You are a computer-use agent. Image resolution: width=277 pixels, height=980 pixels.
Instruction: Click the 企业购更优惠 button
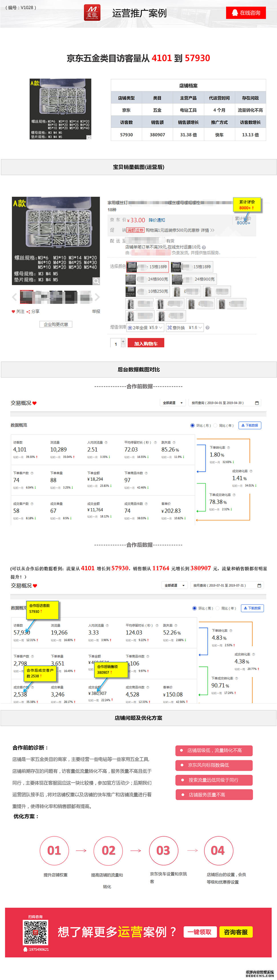pyautogui.click(x=56, y=324)
